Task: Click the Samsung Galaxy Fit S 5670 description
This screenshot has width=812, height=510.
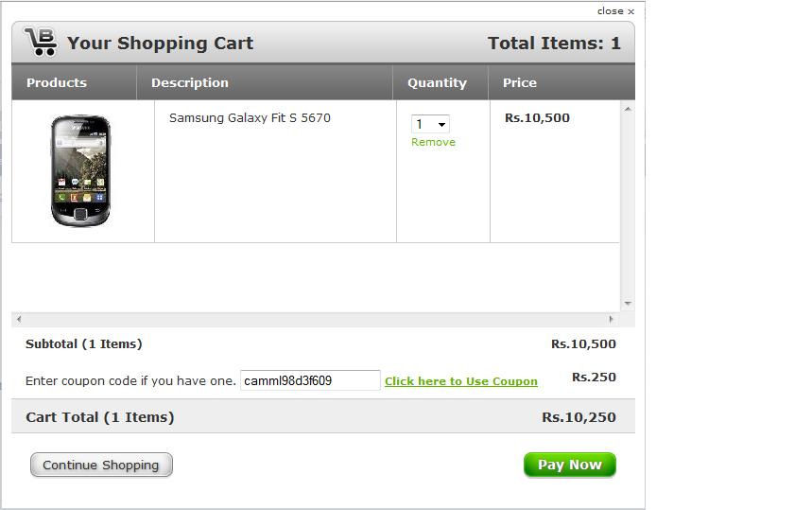Action: pos(250,117)
